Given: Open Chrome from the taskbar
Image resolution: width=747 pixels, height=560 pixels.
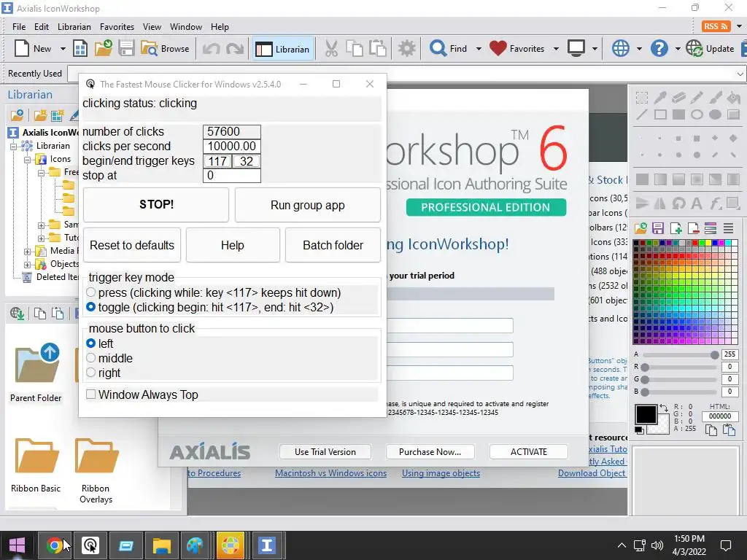Looking at the screenshot, I should click(54, 545).
